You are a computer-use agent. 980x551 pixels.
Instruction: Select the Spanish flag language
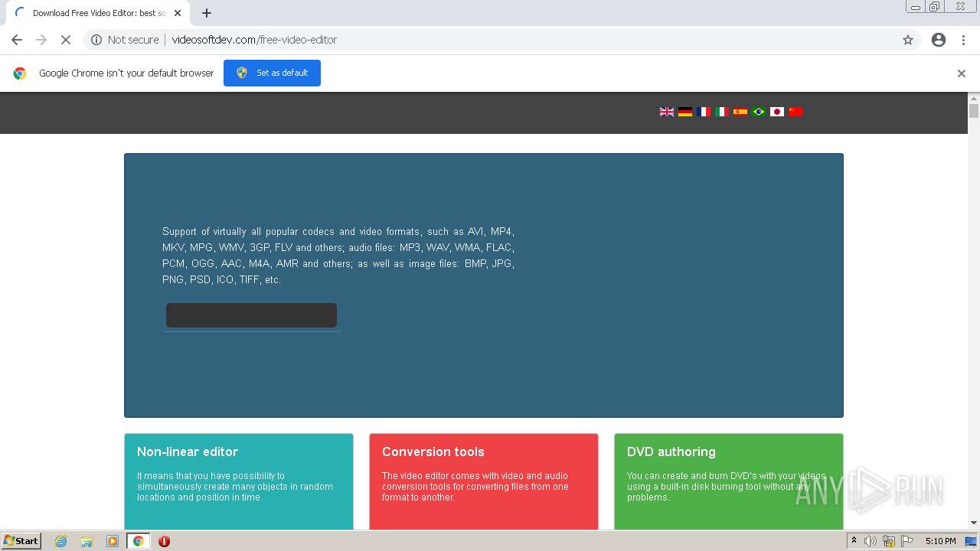click(740, 112)
